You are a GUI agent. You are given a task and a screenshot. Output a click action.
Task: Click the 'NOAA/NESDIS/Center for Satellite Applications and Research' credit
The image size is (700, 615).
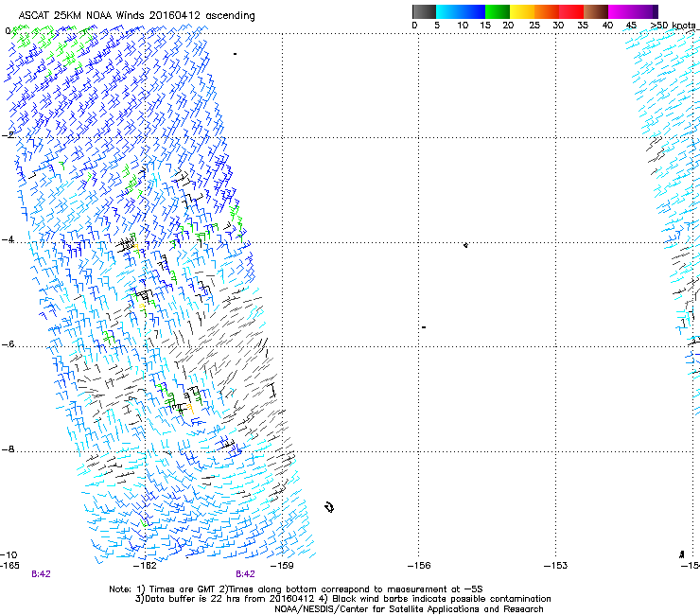[409, 609]
